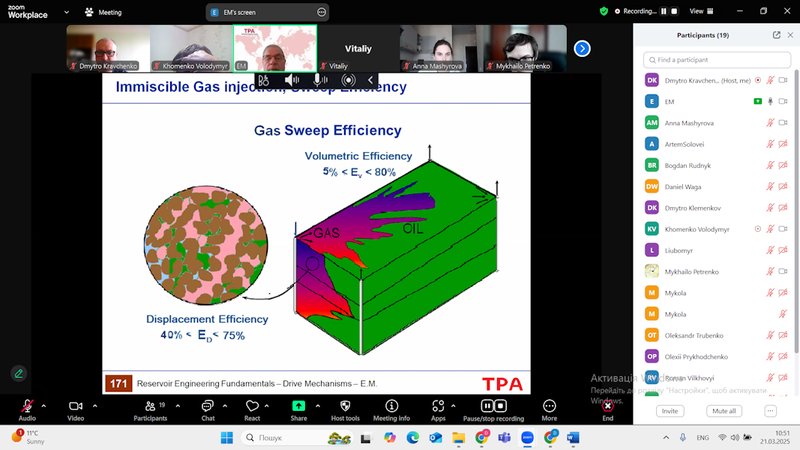Screen dimensions: 800x450
Task: Click the Find a participant search field
Action: click(x=717, y=60)
